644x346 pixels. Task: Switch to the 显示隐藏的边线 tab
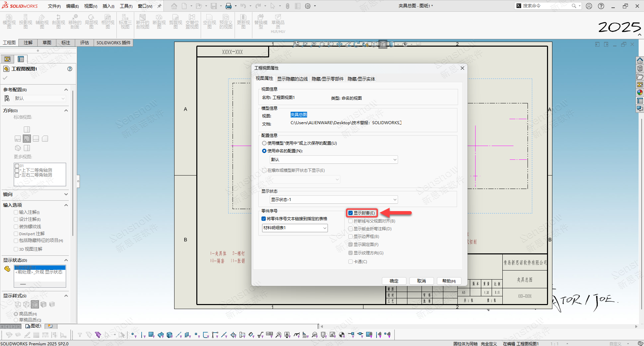tap(292, 79)
